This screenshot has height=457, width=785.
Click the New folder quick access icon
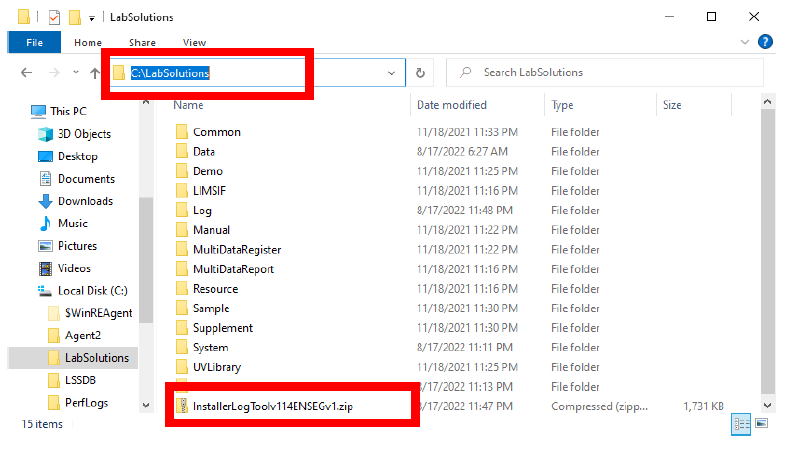point(75,18)
